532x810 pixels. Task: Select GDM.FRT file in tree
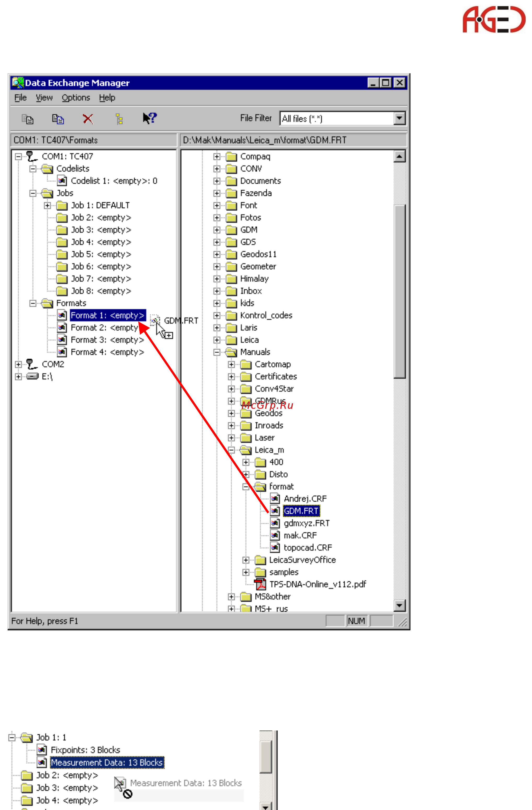[301, 511]
